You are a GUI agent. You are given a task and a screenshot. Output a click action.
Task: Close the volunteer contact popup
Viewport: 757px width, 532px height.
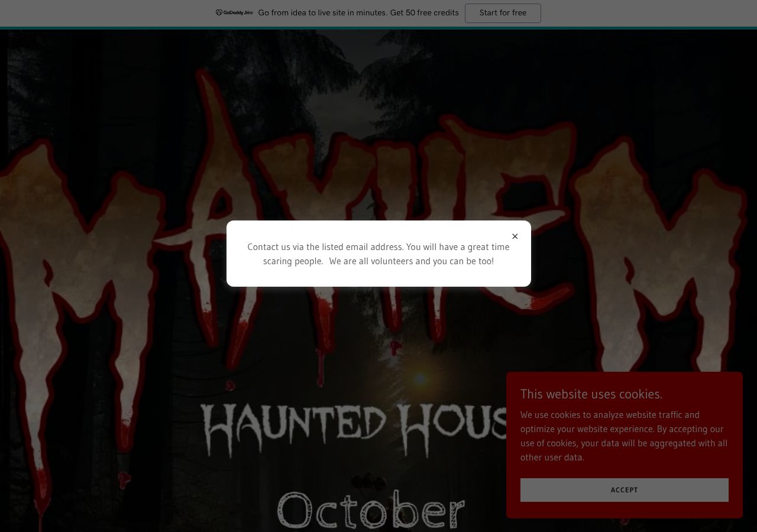click(x=515, y=236)
